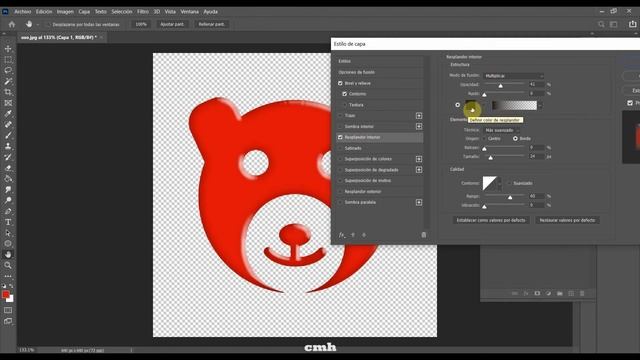
Task: Click the Ajustar pant. button
Action: pos(172,24)
